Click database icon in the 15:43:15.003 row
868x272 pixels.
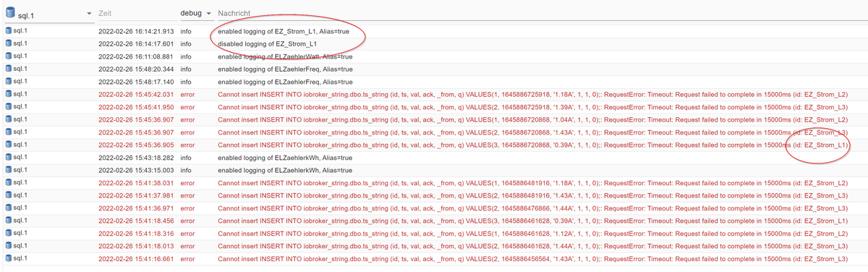[9, 170]
